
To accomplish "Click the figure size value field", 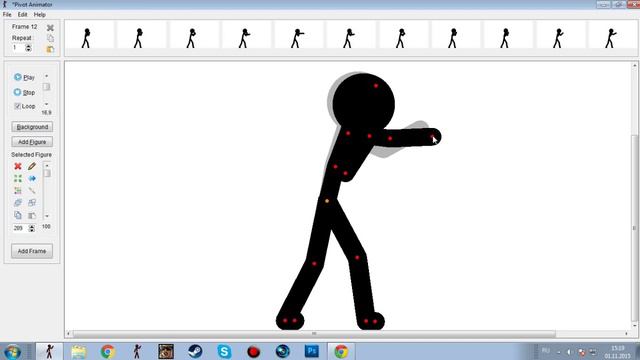I will (x=19, y=228).
